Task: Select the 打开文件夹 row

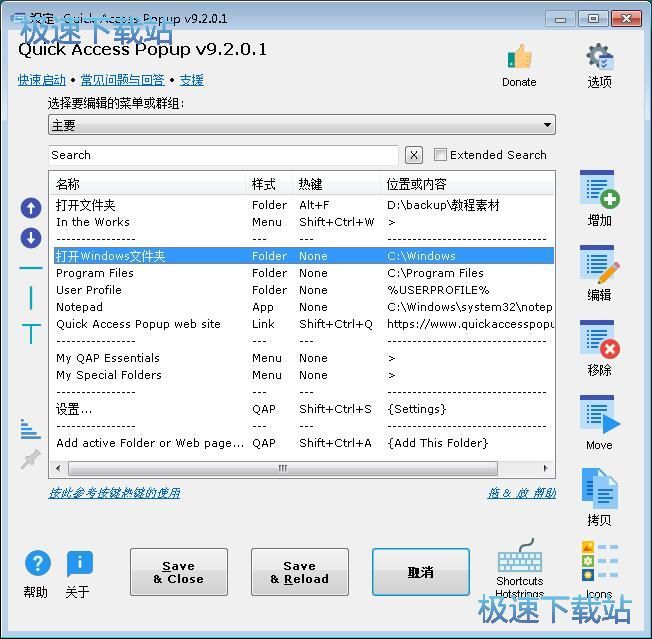Action: (x=304, y=205)
